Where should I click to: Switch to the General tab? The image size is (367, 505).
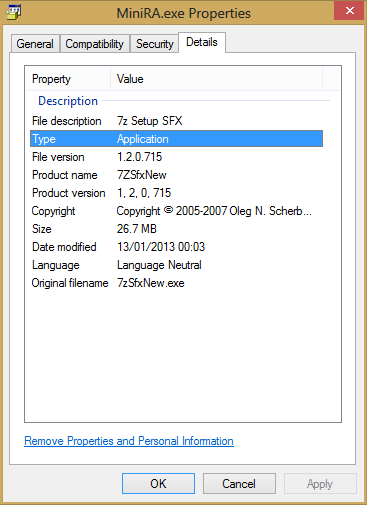35,44
